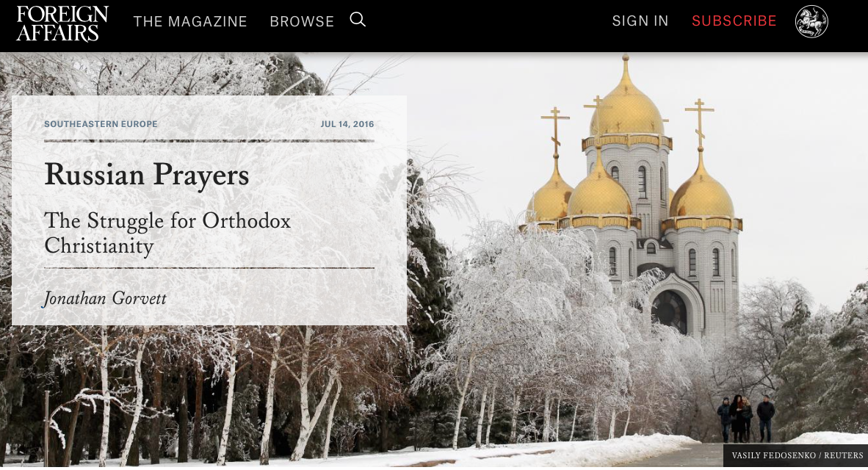Image resolution: width=868 pixels, height=470 pixels.
Task: Click the cross atop the left dome
Action: click(555, 131)
